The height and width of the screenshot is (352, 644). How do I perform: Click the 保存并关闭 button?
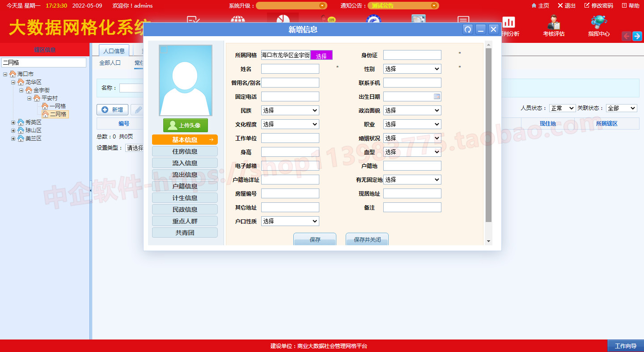[367, 239]
